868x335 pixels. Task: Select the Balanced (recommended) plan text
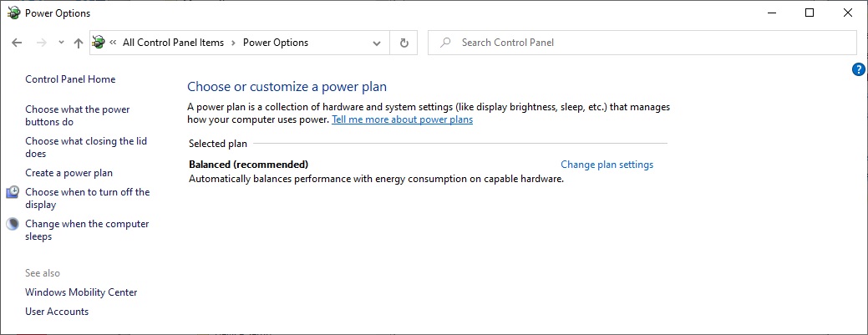(x=249, y=165)
